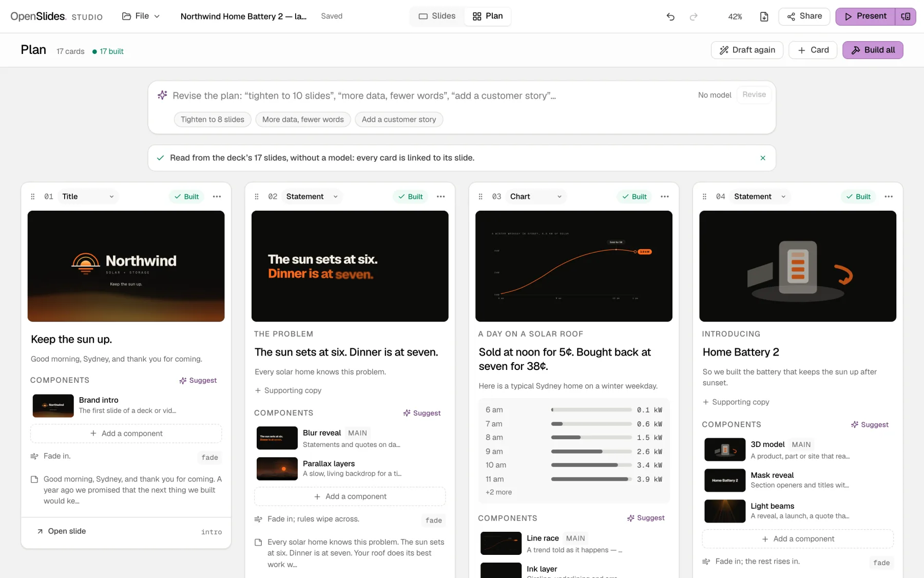The image size is (924, 578).
Task: Open card 02 Statement layout dropdown
Action: click(x=312, y=196)
